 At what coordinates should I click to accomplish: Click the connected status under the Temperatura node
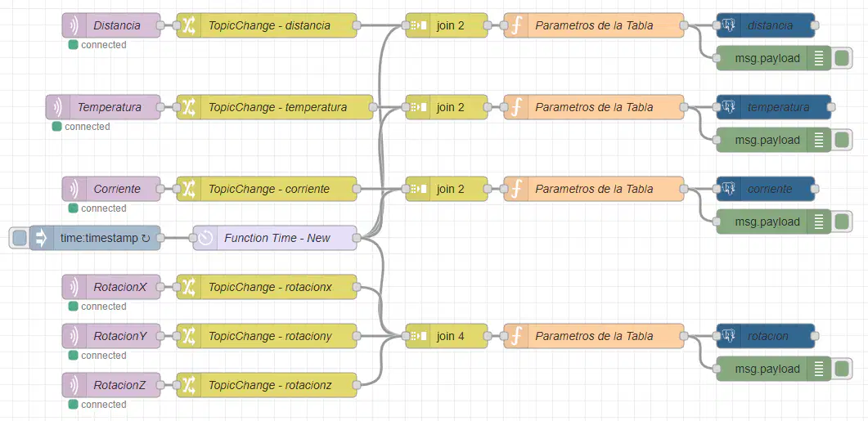[81, 127]
